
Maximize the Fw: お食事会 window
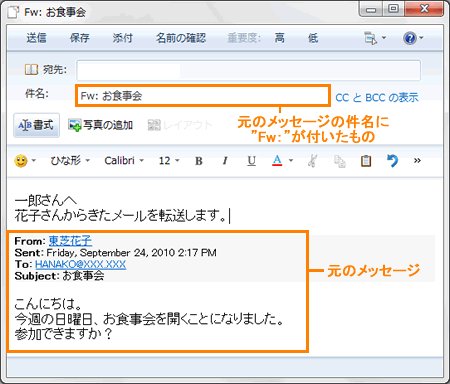393,9
